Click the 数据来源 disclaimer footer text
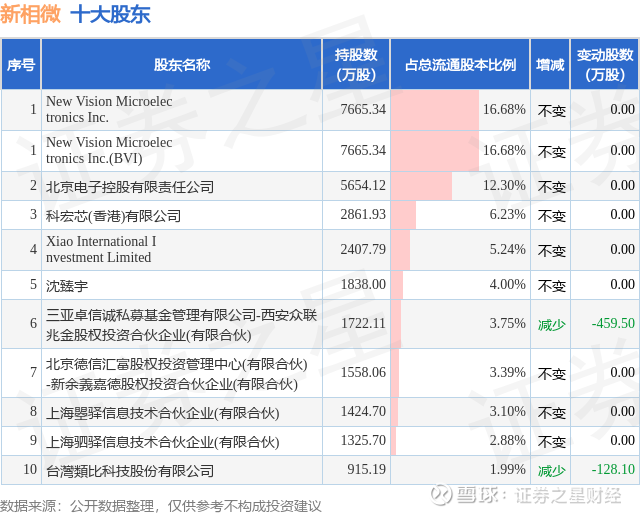 click(x=160, y=506)
